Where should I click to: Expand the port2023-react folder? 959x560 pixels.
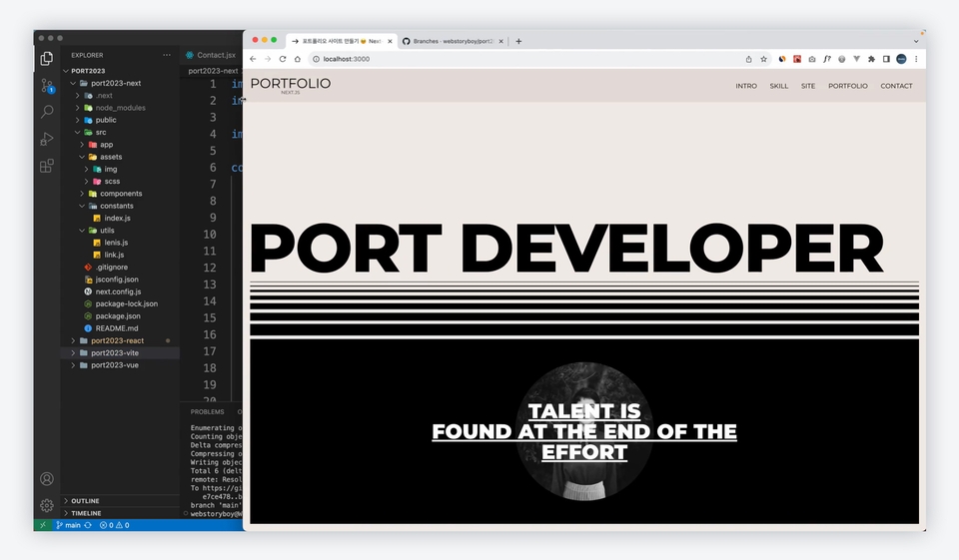[x=73, y=340]
